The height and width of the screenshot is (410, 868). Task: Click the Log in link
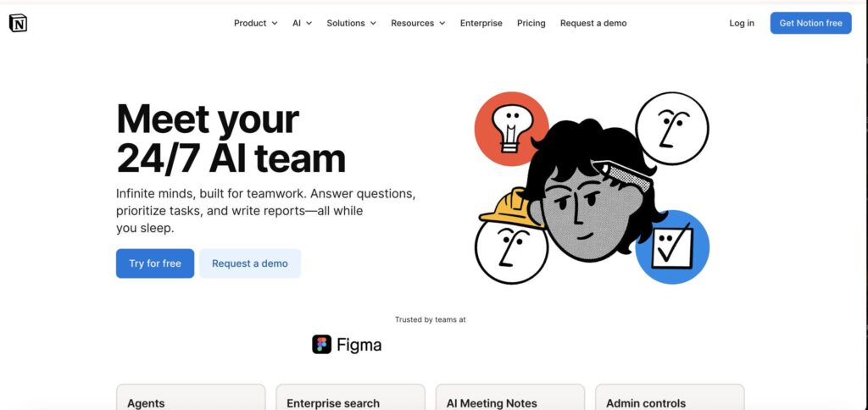point(741,23)
